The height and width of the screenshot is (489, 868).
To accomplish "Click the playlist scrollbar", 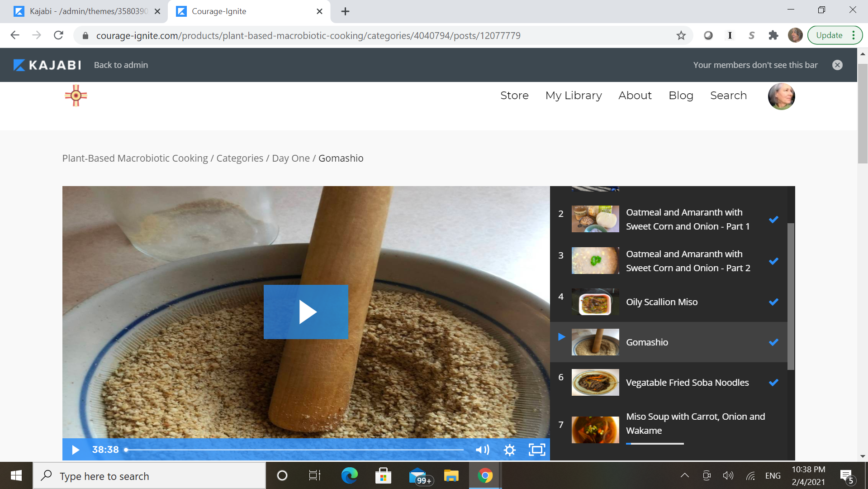I will click(x=791, y=297).
